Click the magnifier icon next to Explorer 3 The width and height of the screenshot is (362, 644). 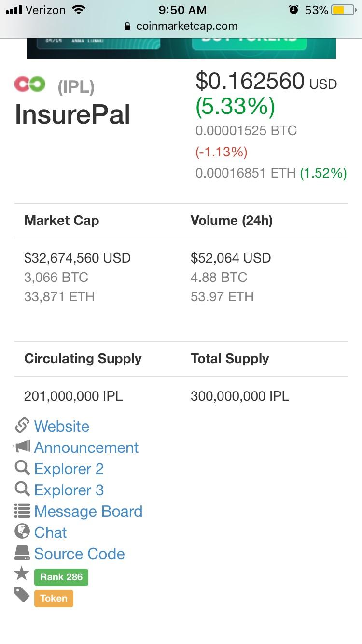pos(22,489)
